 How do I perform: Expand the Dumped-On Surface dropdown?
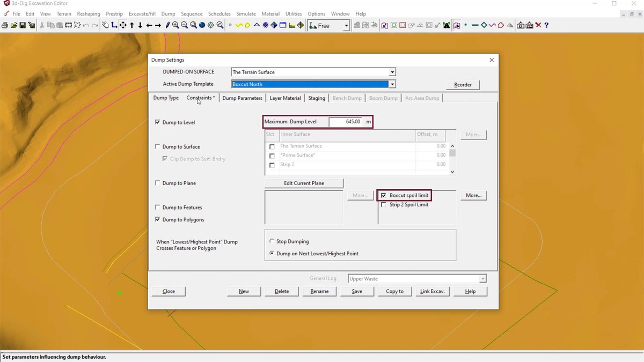(x=392, y=72)
